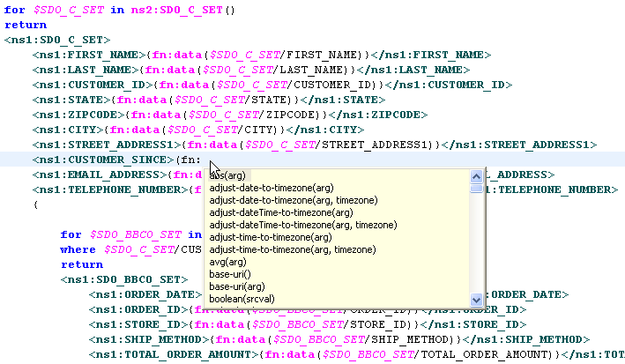Click the ns1:STORE_ID opening tag

point(138,325)
